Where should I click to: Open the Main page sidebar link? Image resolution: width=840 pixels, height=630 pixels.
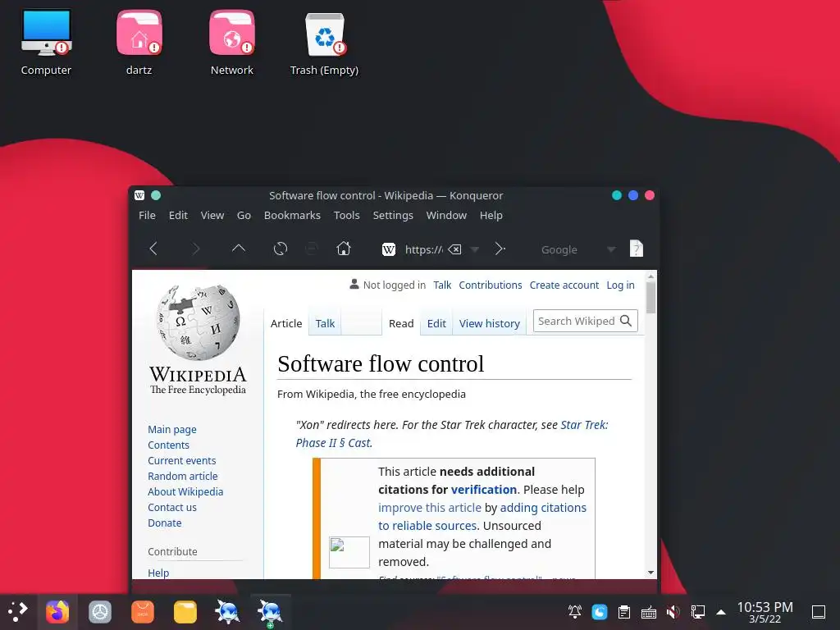pos(172,430)
